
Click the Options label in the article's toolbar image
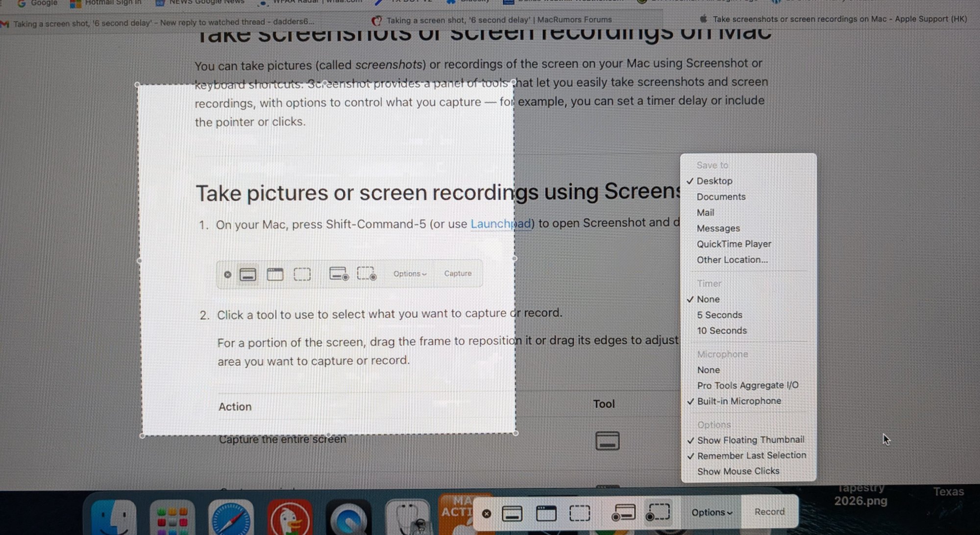[x=410, y=274]
